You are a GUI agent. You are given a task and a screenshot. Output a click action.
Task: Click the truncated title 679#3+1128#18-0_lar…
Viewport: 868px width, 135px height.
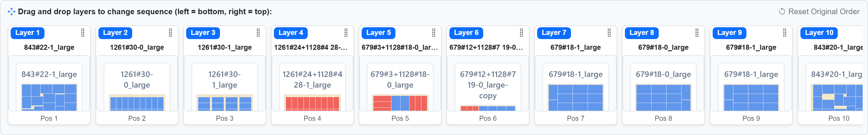click(400, 47)
